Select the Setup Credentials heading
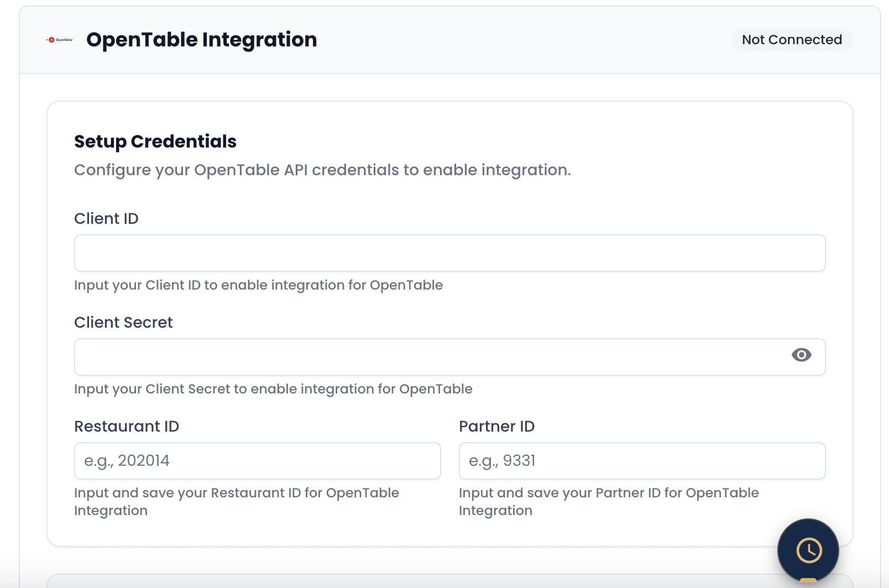This screenshot has height=588, width=889. coord(155,141)
